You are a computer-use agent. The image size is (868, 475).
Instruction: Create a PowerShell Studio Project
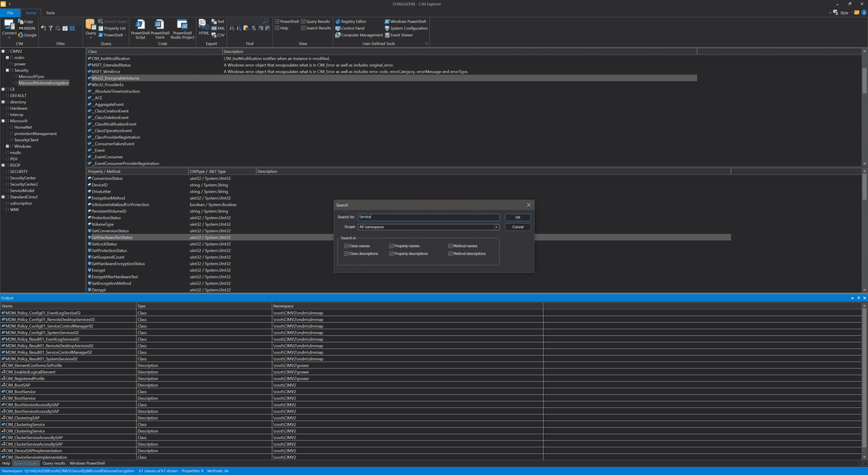182,29
